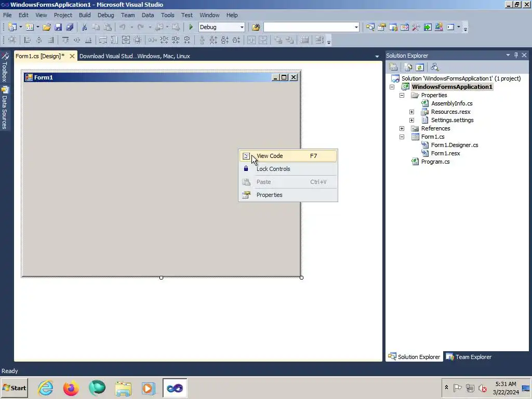Open the Debug menu in the menu bar
This screenshot has width=532, height=399.
pyautogui.click(x=105, y=15)
